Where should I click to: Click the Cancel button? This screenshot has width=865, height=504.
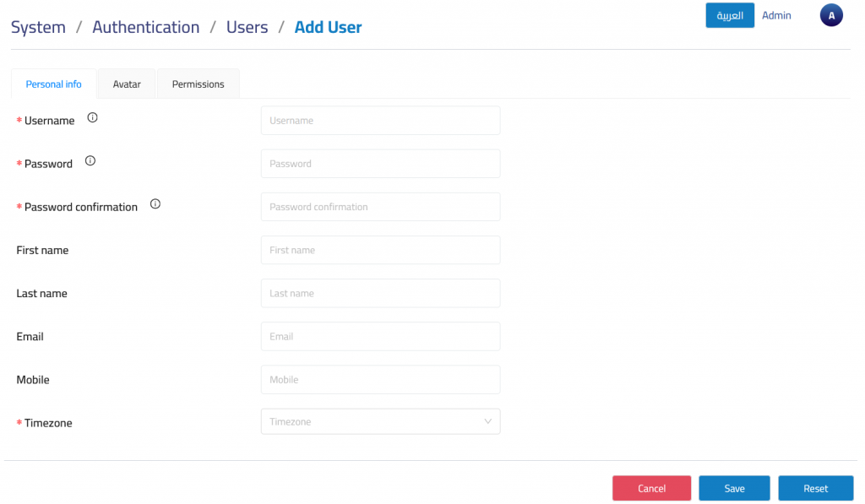pos(651,489)
